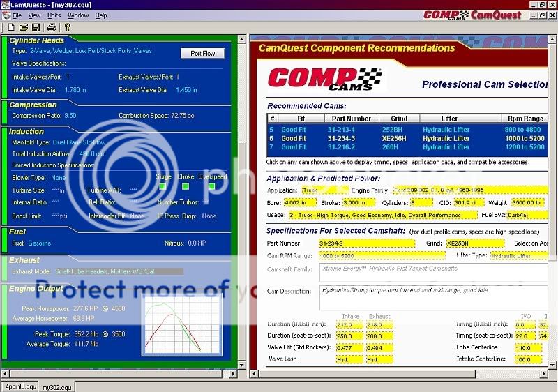Open the Units menu
The height and width of the screenshot is (392, 558).
[x=54, y=15]
